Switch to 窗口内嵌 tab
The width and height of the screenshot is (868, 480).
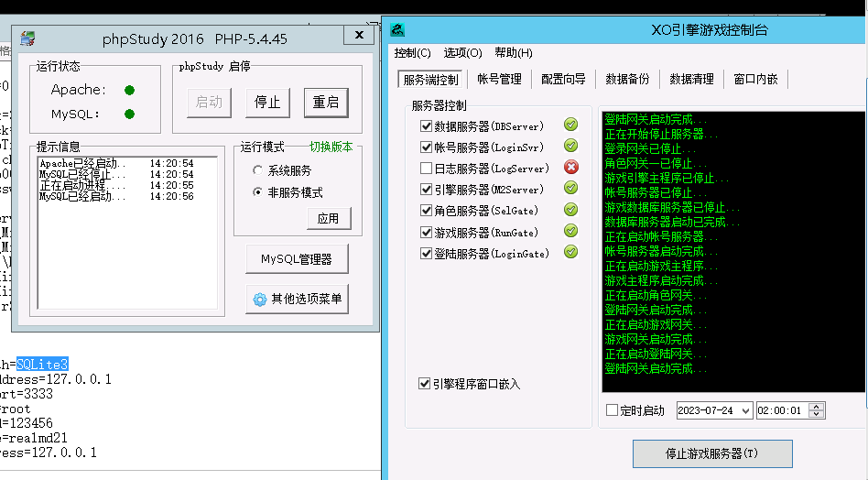(755, 79)
